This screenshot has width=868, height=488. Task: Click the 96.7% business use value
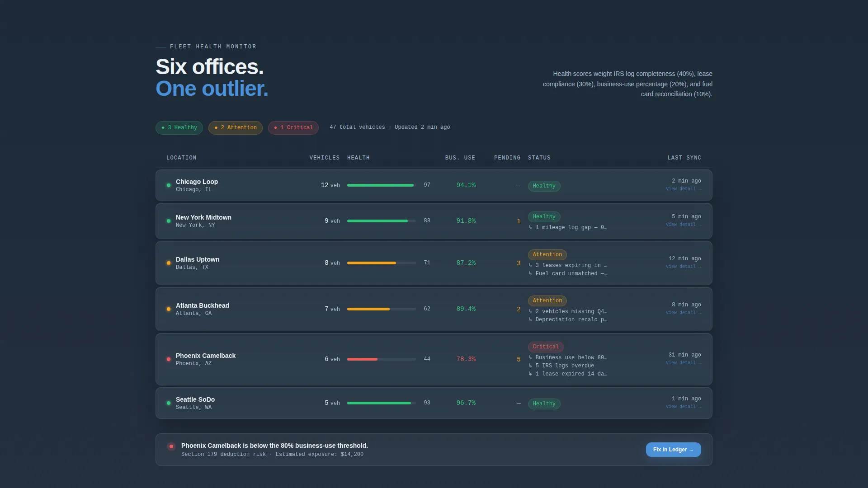pyautogui.click(x=466, y=403)
